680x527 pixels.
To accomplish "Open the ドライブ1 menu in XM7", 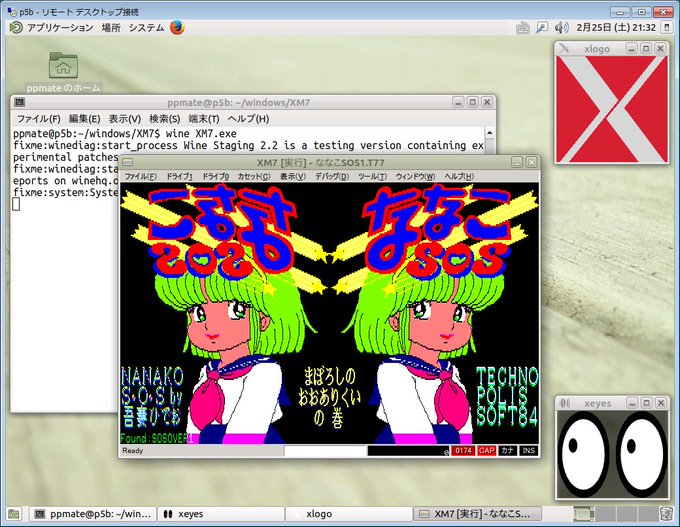I will 179,177.
